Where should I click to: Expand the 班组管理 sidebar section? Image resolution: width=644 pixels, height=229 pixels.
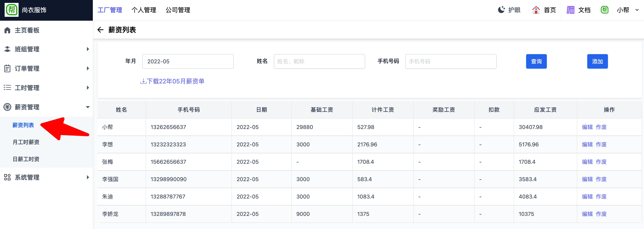tap(88, 49)
